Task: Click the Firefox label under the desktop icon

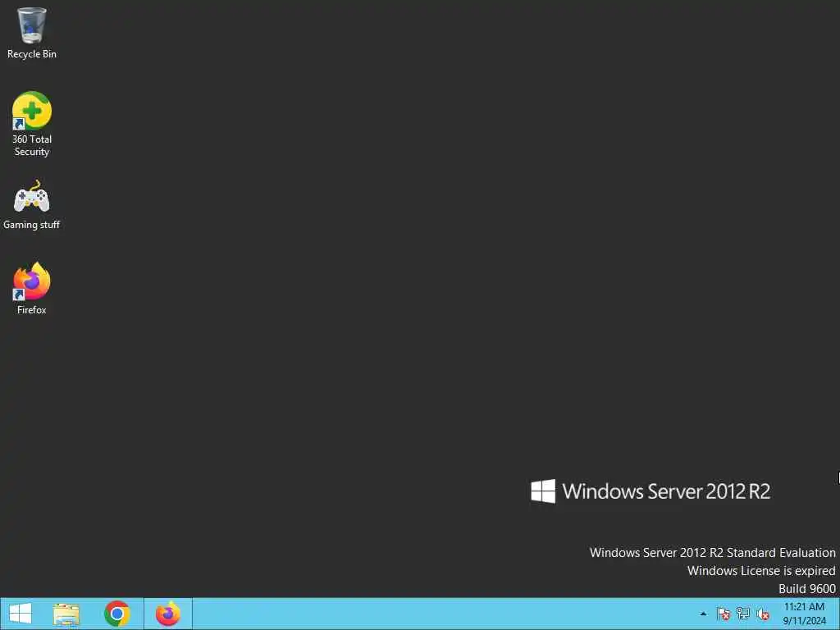Action: tap(32, 309)
